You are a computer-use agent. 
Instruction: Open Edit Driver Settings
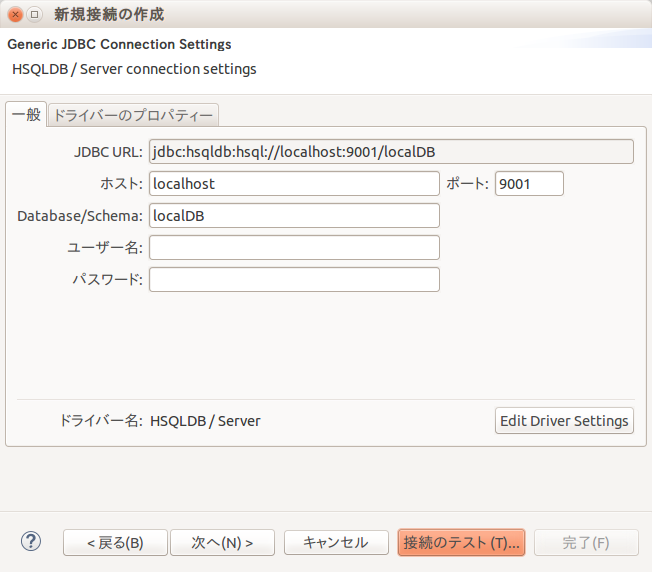(x=564, y=421)
